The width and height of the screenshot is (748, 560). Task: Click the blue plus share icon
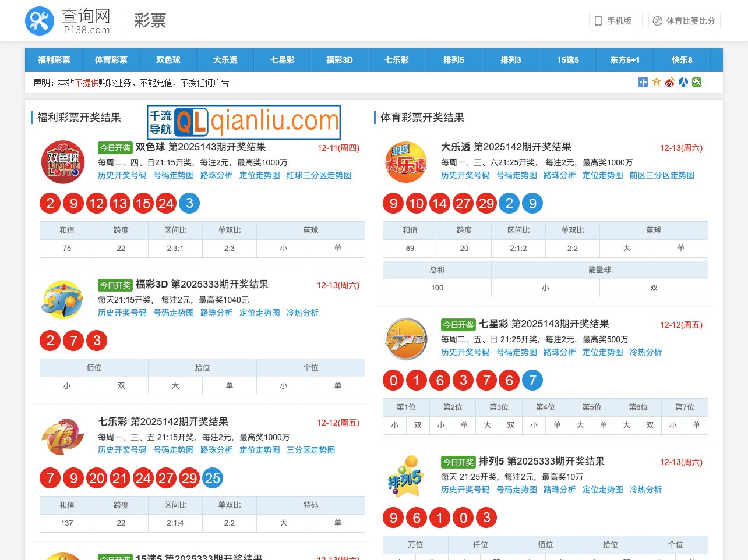643,82
